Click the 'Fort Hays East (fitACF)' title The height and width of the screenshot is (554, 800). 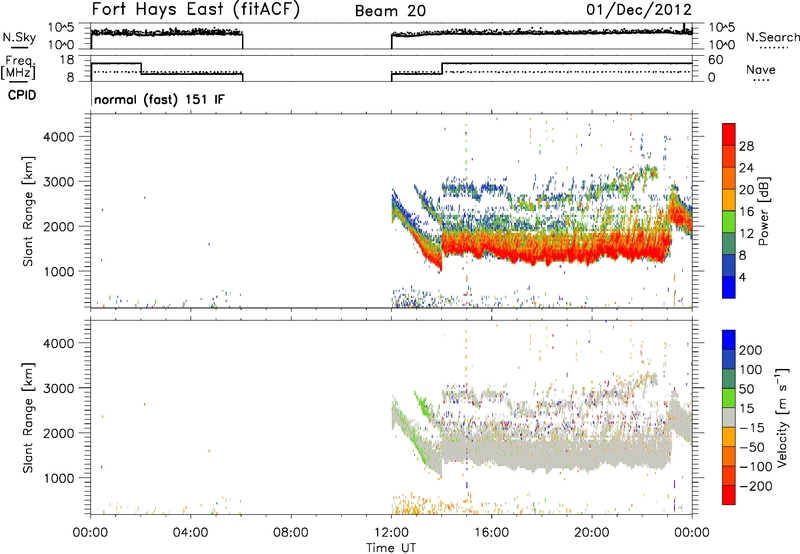coord(196,9)
